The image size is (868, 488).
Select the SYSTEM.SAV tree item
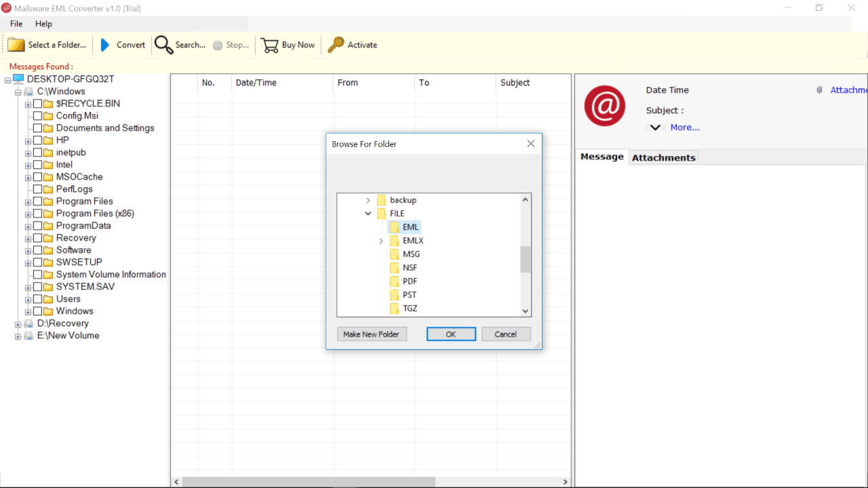[85, 287]
